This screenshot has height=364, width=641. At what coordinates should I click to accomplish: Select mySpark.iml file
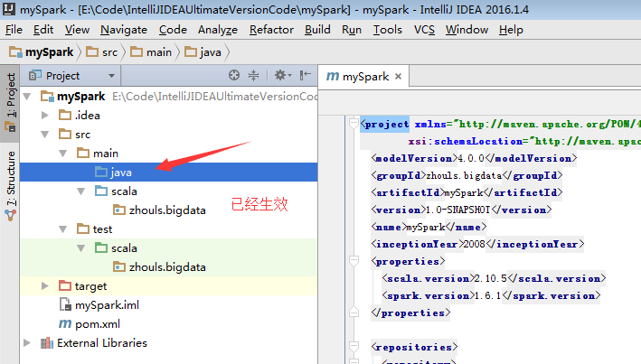(99, 304)
